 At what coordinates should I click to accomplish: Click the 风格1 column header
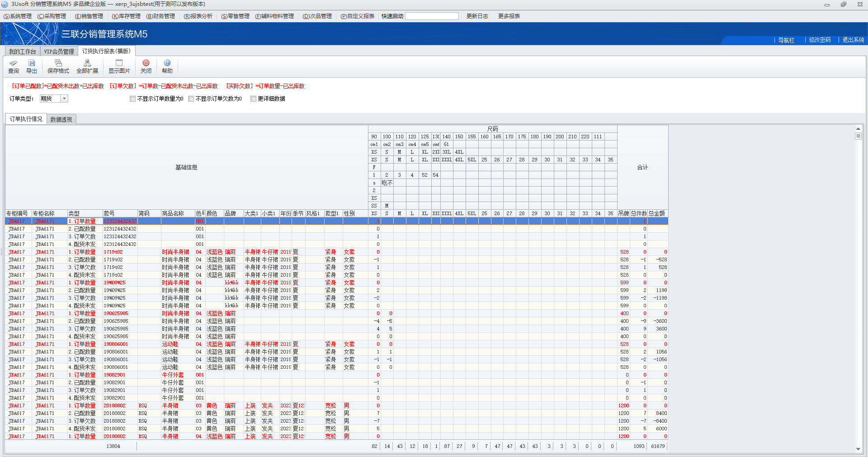click(314, 213)
